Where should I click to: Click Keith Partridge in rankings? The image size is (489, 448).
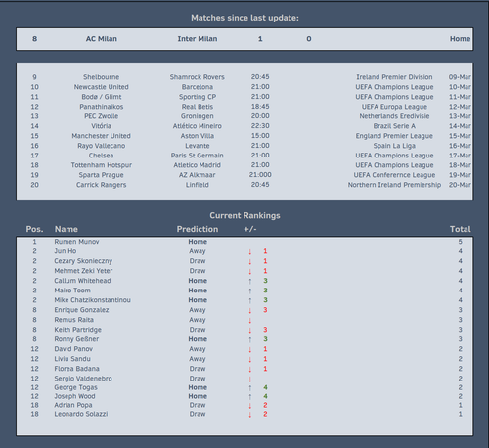click(77, 330)
